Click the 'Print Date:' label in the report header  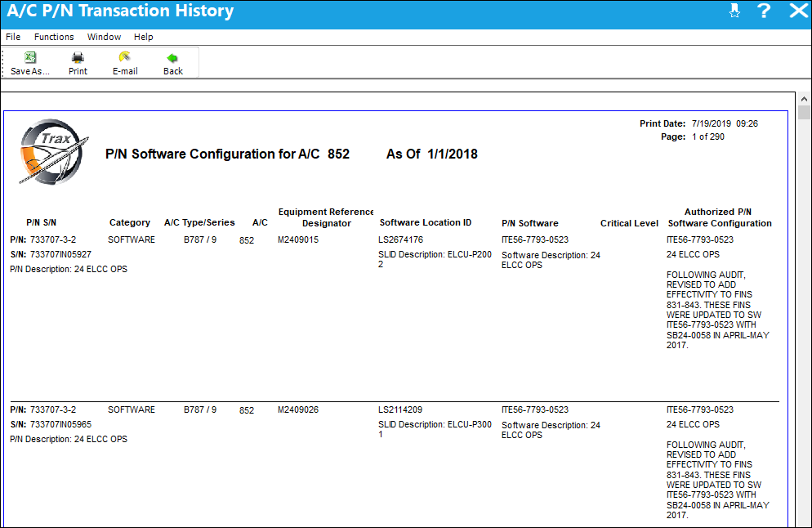(663, 123)
